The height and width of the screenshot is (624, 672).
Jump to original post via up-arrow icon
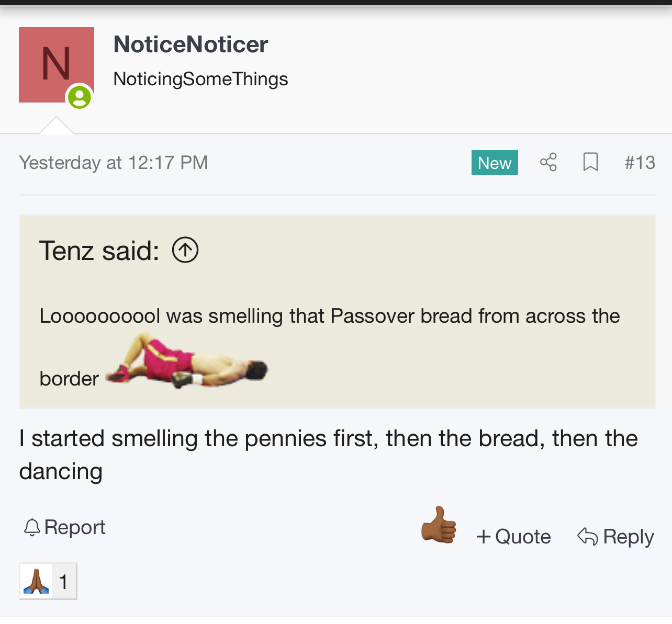click(185, 250)
